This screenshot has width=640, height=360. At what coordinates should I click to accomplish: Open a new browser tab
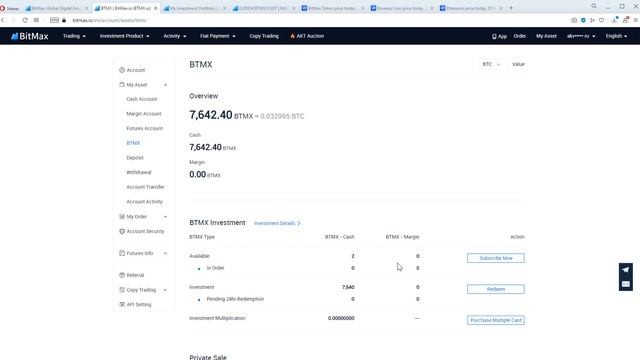pos(511,8)
